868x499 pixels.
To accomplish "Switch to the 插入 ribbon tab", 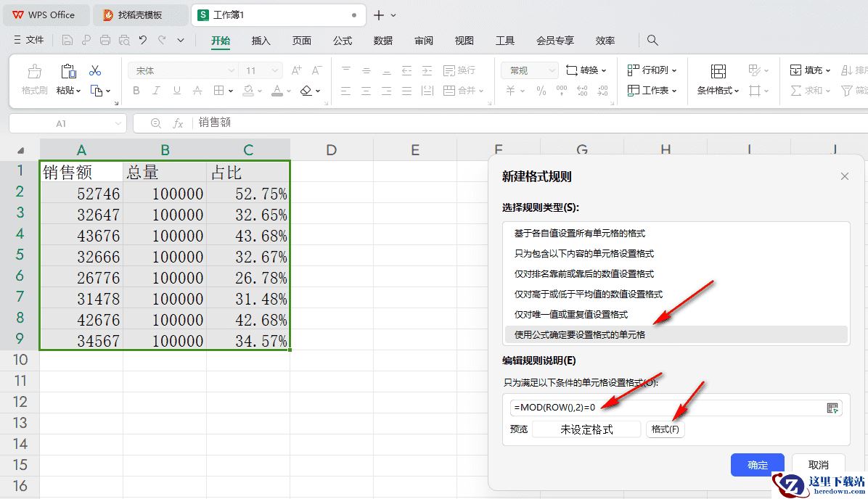I will (x=261, y=41).
